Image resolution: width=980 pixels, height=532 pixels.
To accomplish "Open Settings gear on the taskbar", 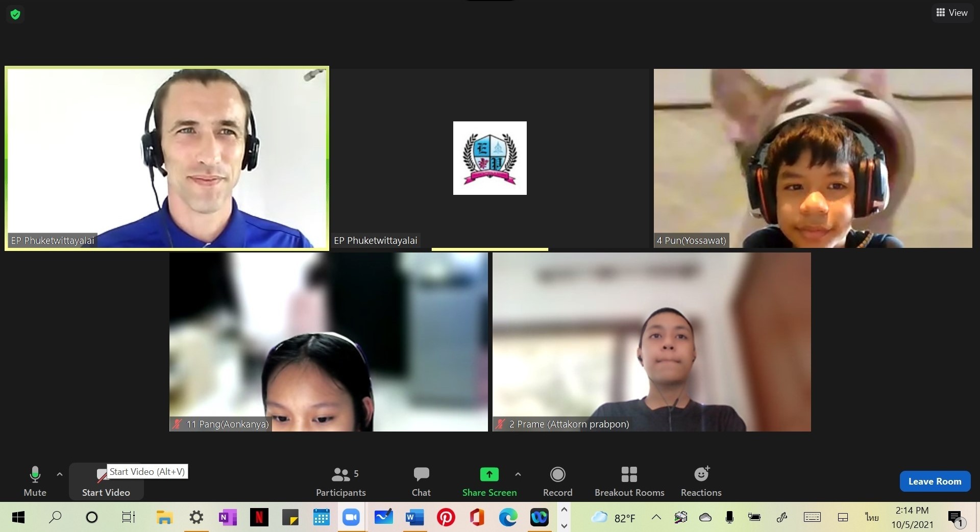I will pyautogui.click(x=196, y=518).
